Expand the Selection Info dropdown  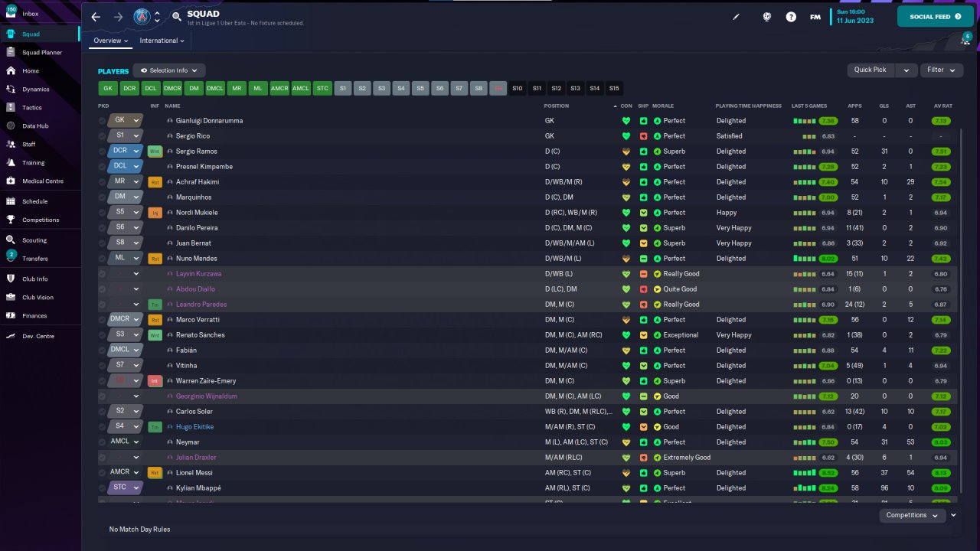(x=169, y=70)
